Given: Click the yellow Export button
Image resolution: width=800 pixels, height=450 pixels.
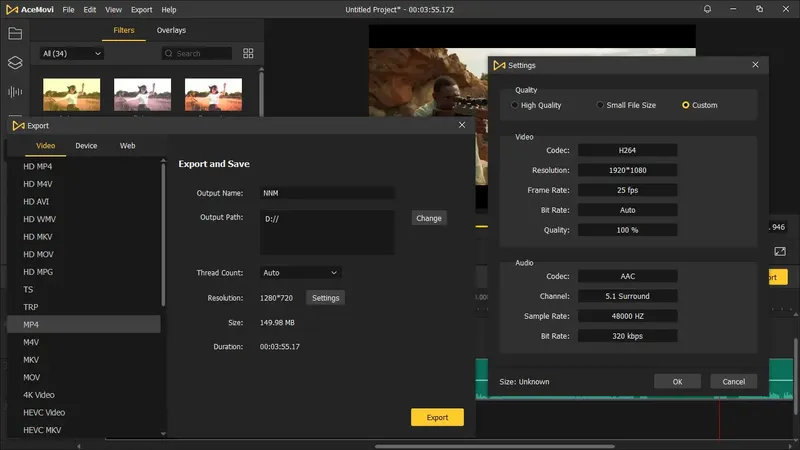Looking at the screenshot, I should 437,417.
